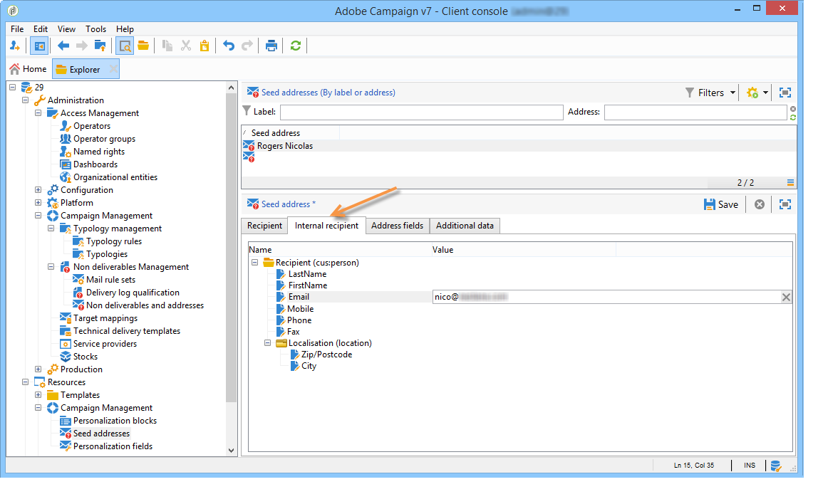
Task: Click the forward navigation arrow in toolbar
Action: [81, 46]
